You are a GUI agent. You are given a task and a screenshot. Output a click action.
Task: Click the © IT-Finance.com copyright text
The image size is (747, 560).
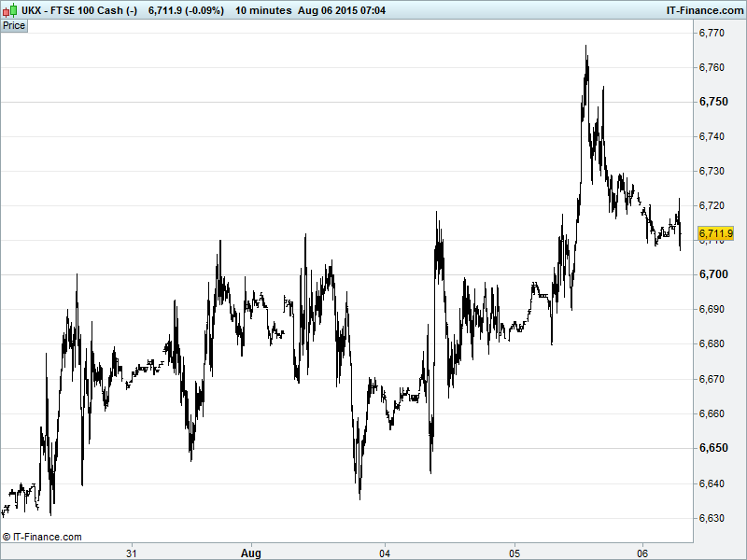[42, 537]
